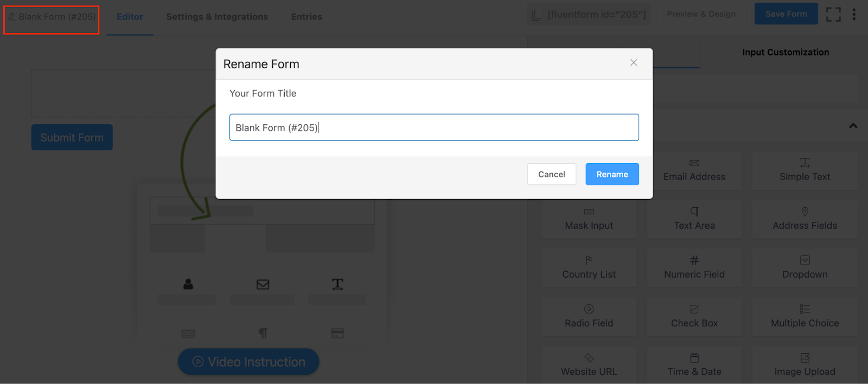
Task: Cancel the rename dialog
Action: (551, 174)
